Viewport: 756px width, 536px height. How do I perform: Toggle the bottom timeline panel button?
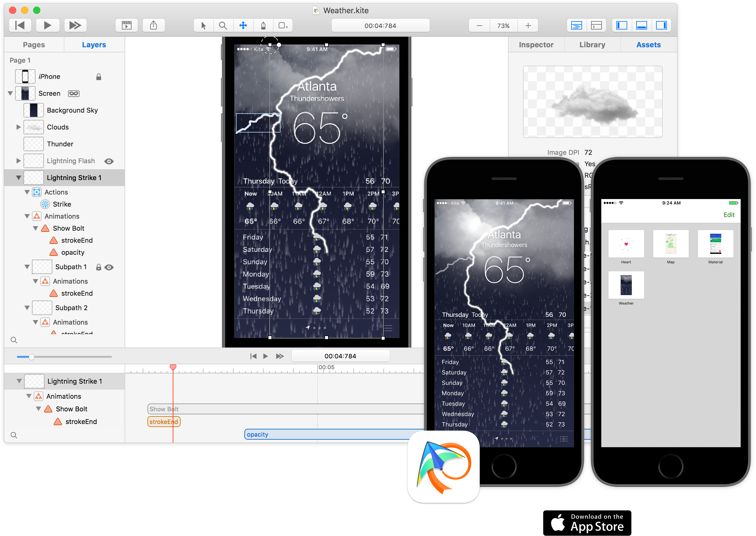click(641, 25)
